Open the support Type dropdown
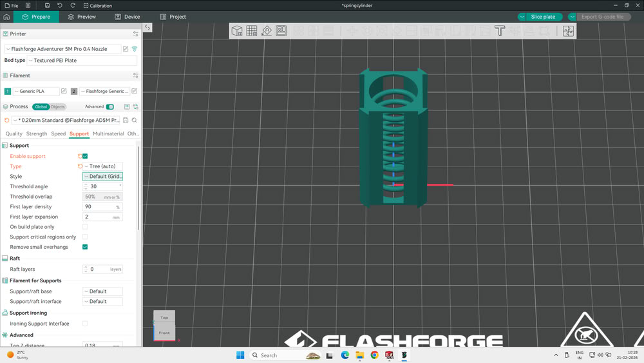 point(102,166)
